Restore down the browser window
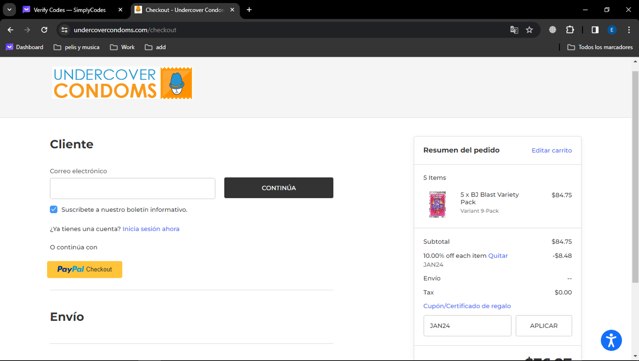The width and height of the screenshot is (639, 361). click(607, 10)
